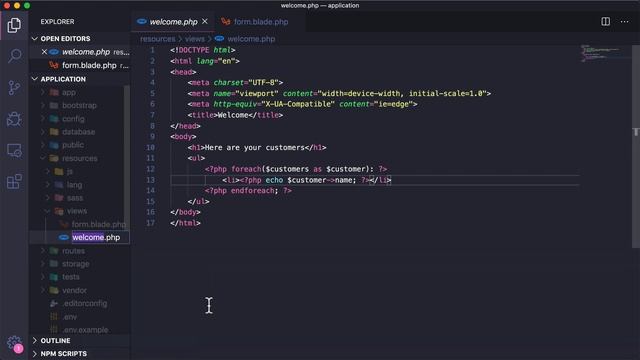
Task: Collapse the resources folder
Action: (x=77, y=158)
